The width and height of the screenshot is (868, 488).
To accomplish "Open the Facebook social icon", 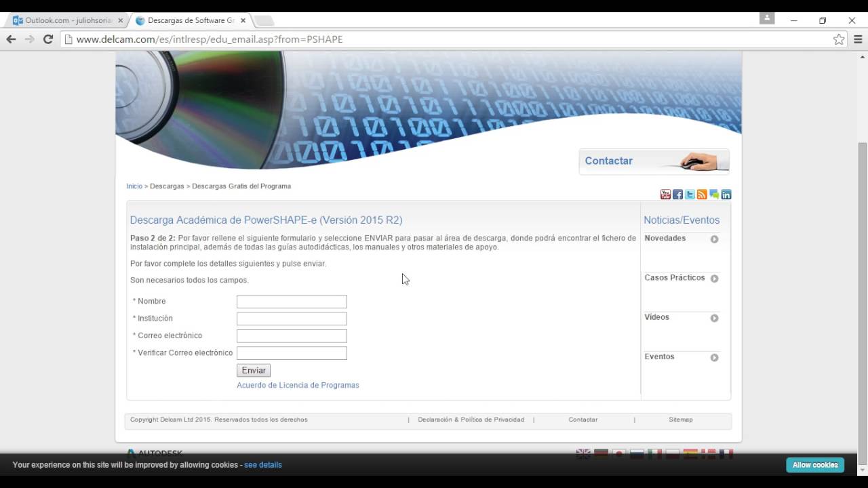I will (677, 195).
